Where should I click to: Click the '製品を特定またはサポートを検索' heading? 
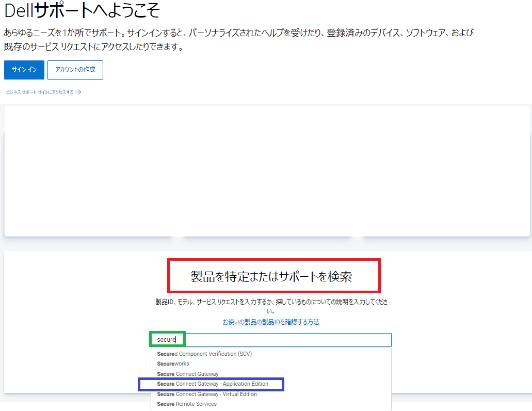coord(273,275)
